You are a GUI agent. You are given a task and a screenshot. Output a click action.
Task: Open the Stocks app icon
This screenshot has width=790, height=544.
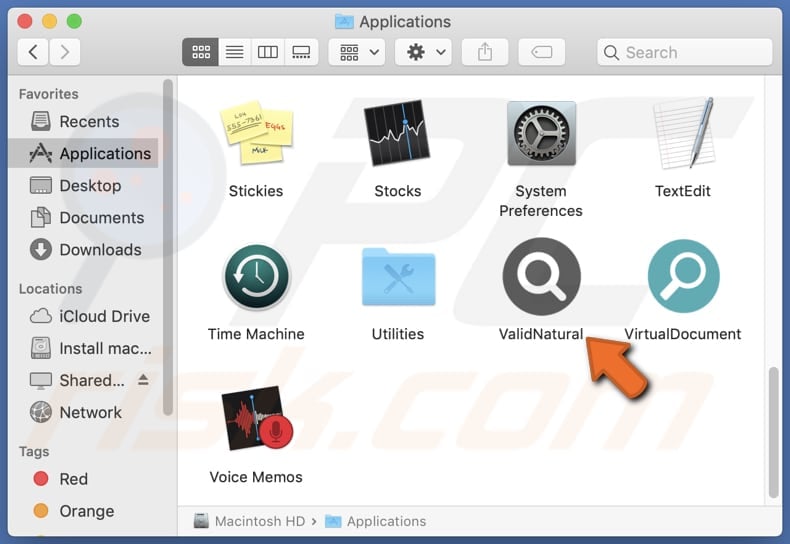click(x=398, y=133)
